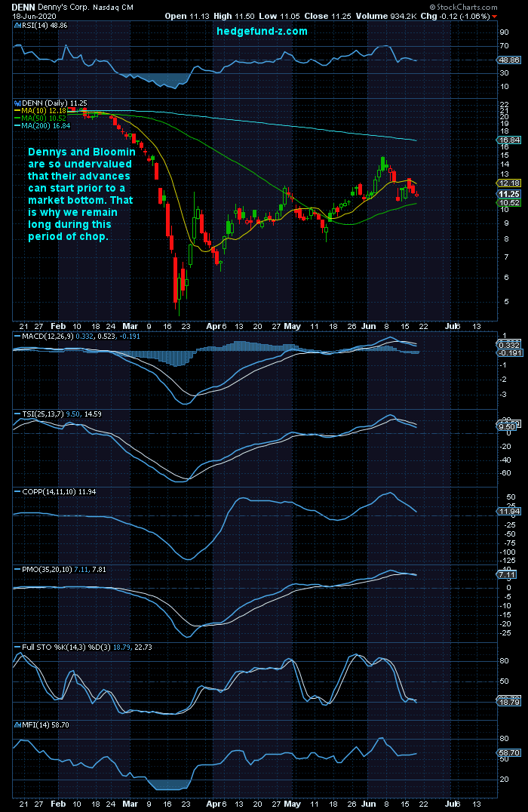Viewport: 528px width, 812px height.
Task: Click the cyan line swatch for MA(200)
Action: [17, 125]
